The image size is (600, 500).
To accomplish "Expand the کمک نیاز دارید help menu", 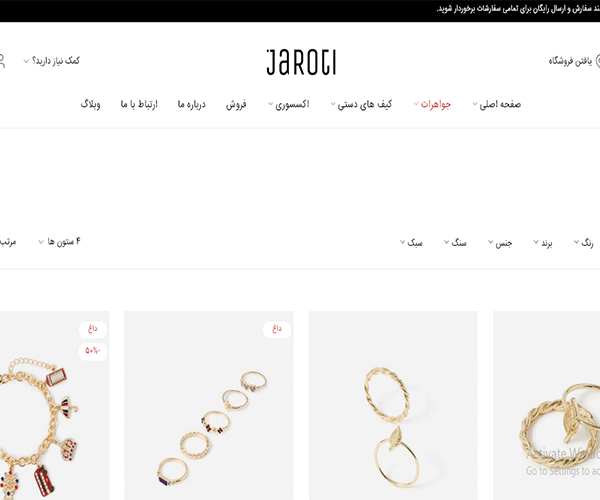I will [x=52, y=61].
